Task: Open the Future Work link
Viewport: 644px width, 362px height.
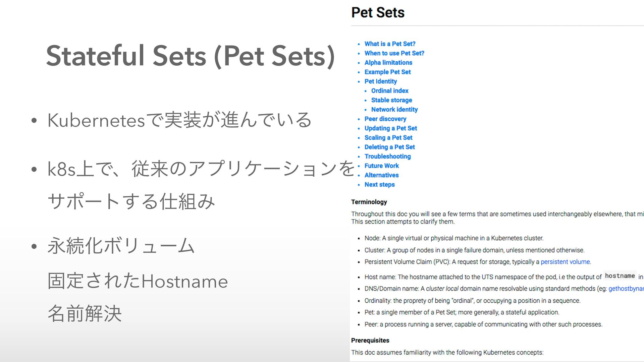Action: pyautogui.click(x=381, y=166)
